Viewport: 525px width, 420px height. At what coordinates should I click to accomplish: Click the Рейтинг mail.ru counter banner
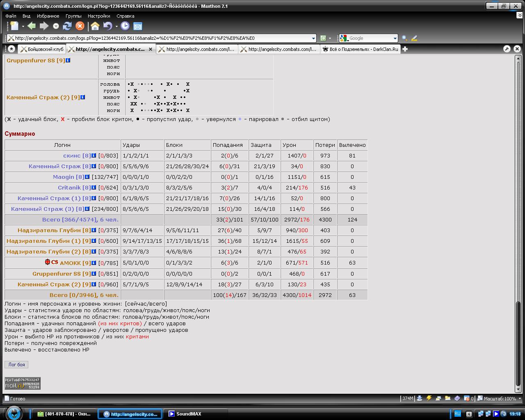(x=22, y=383)
